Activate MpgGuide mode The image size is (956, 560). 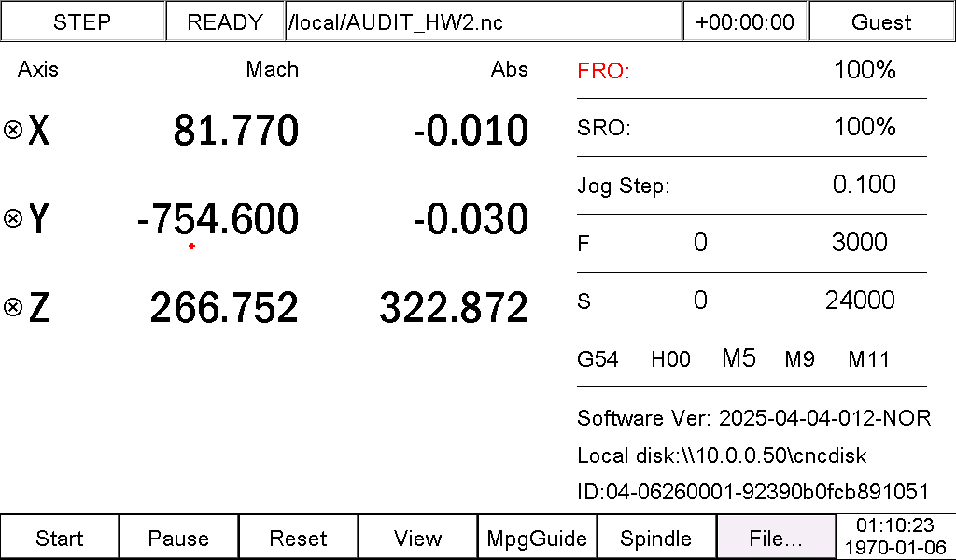(537, 538)
